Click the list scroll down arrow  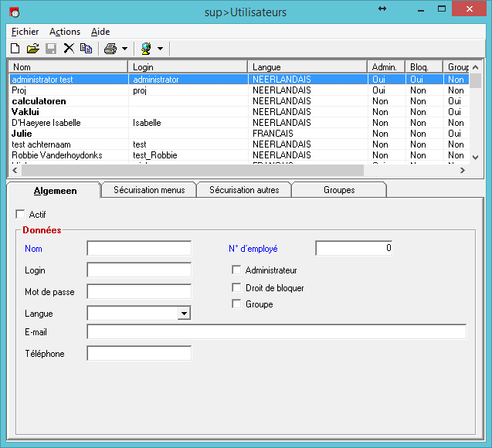click(x=475, y=158)
